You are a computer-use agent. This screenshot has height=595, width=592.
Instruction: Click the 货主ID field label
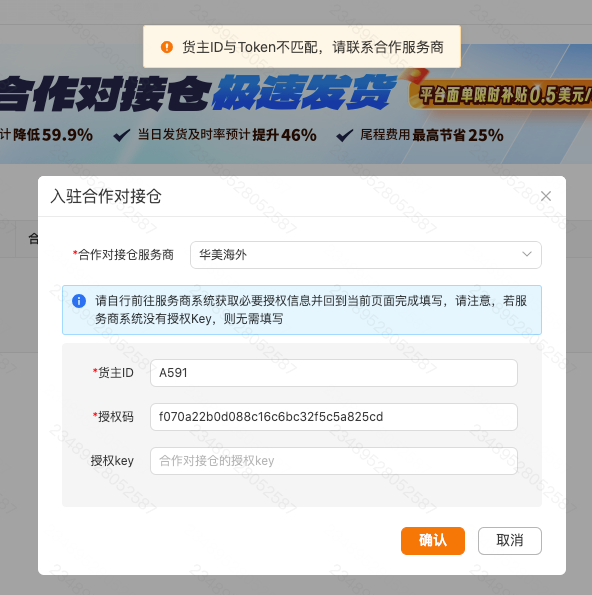(x=113, y=373)
